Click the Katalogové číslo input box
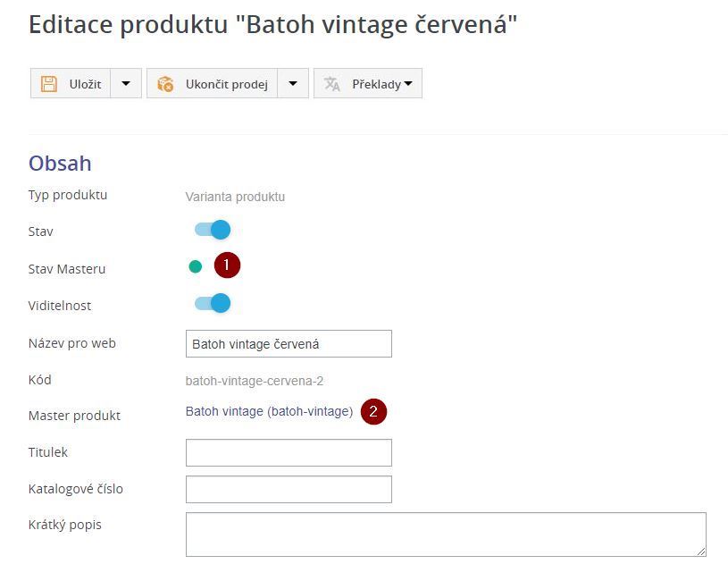Viewport: 728px width, 564px height. pos(288,489)
